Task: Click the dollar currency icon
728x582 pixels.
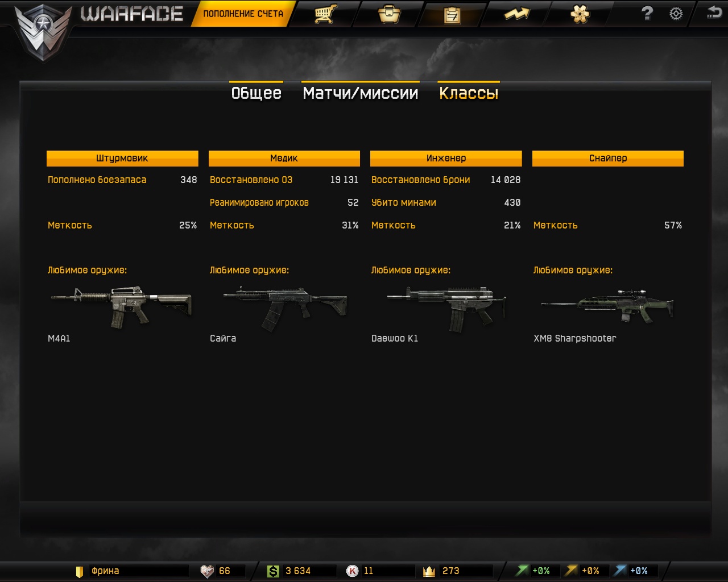Action: click(x=274, y=571)
